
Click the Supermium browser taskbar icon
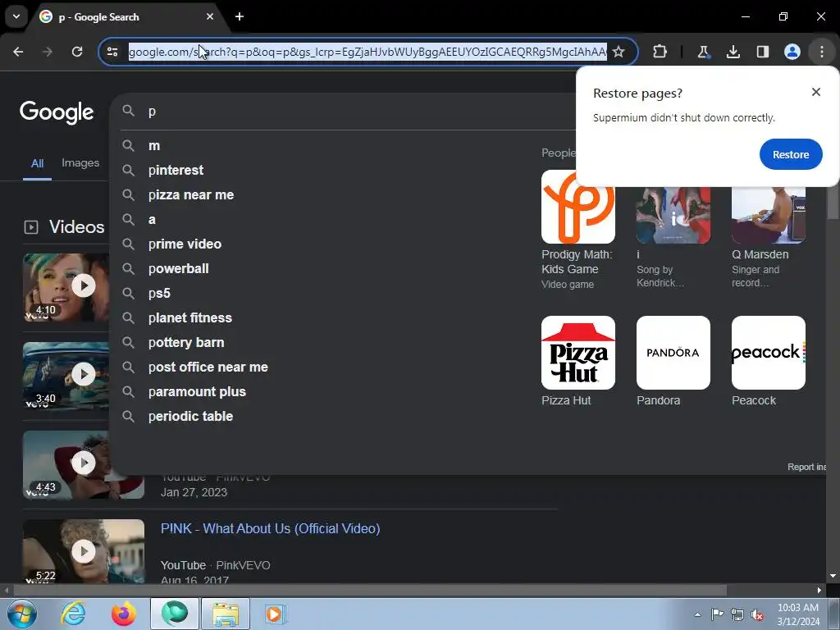[175, 614]
